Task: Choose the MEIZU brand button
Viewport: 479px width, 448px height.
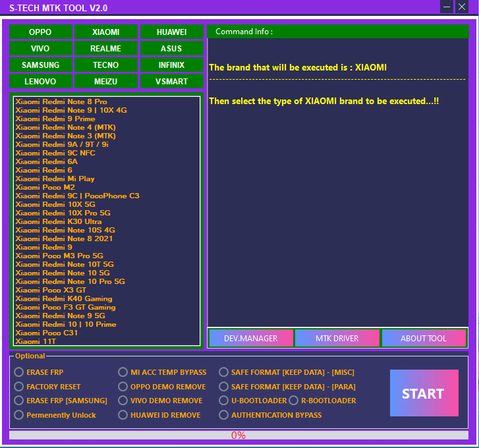Action: [x=106, y=81]
